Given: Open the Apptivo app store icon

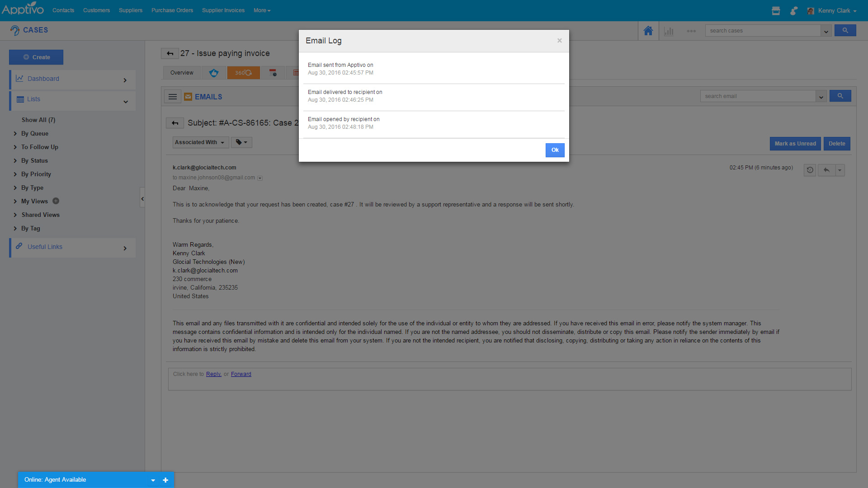Looking at the screenshot, I should (776, 11).
